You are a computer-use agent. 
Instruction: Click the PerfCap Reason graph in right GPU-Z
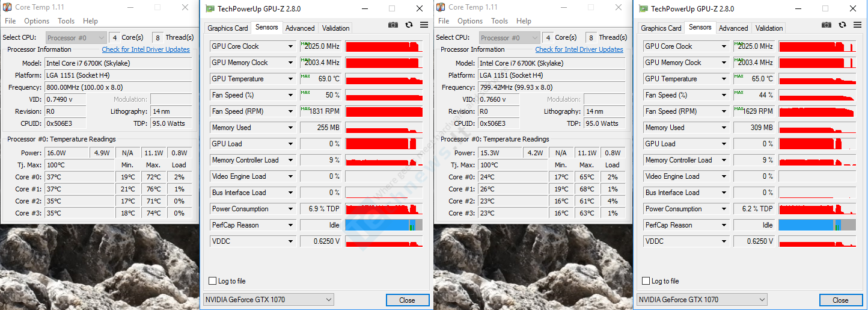pos(818,225)
